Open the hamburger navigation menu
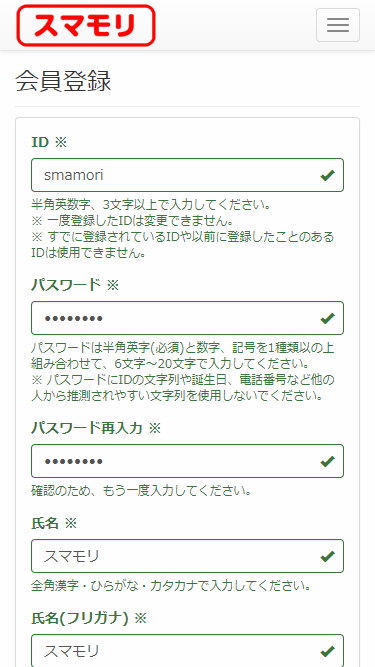The image size is (375, 667). (x=338, y=25)
